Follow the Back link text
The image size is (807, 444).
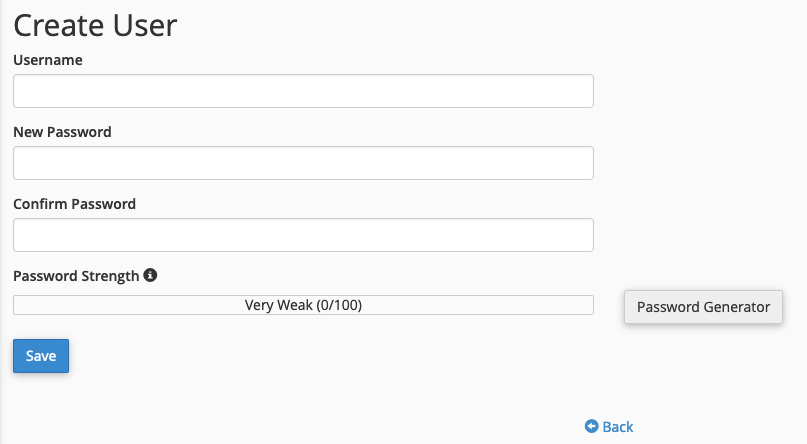click(x=618, y=427)
